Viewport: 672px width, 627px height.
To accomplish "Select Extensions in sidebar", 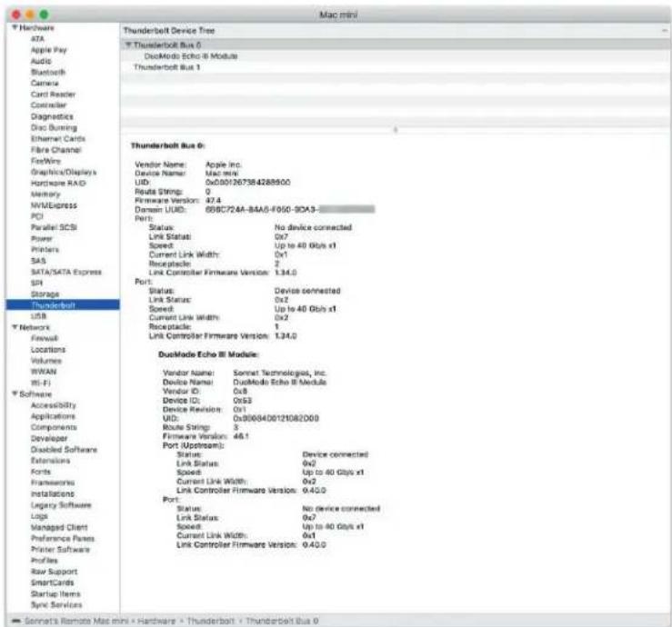I will click(50, 461).
